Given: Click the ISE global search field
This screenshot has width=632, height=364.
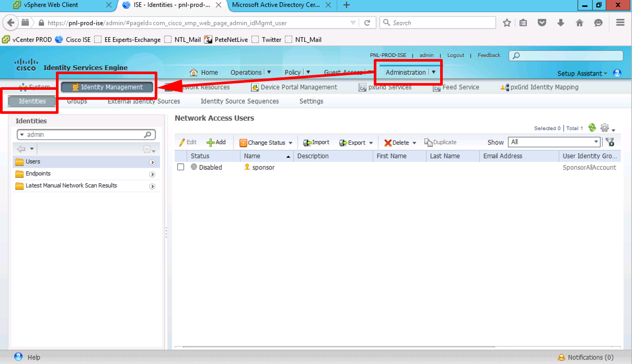Looking at the screenshot, I should tap(566, 55).
